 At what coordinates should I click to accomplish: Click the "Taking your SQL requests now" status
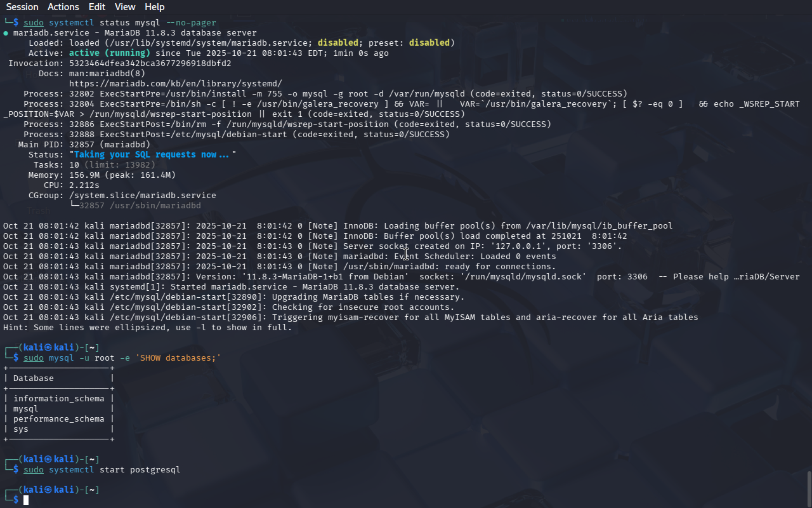tap(152, 155)
